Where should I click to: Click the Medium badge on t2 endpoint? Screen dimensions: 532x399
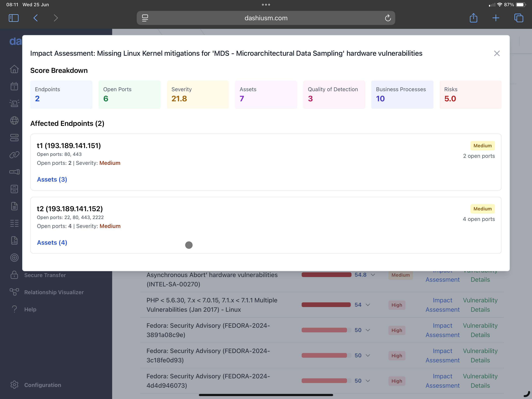click(483, 209)
